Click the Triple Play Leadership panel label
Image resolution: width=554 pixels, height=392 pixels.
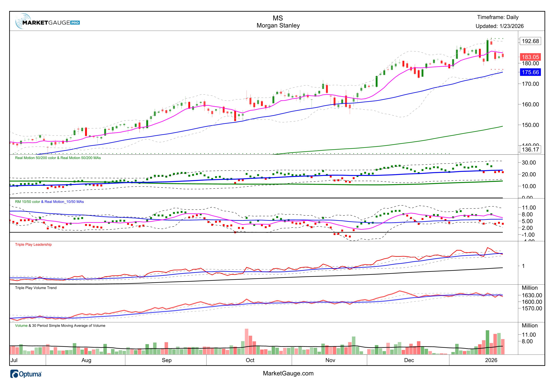33,245
